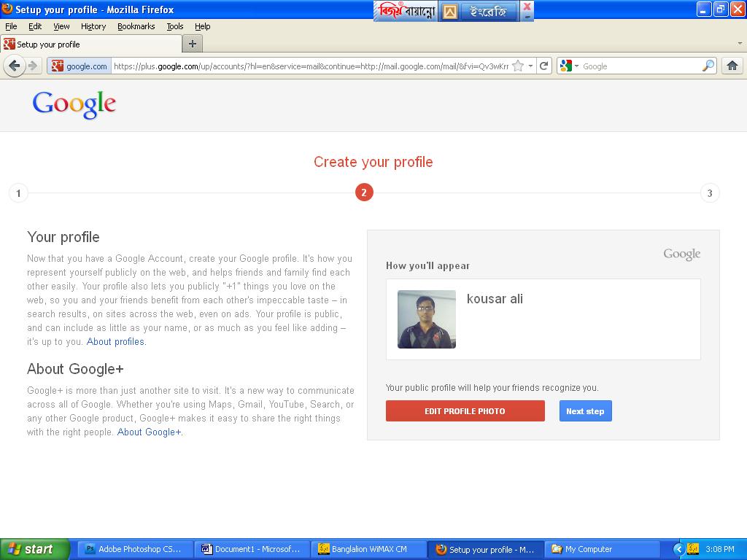Click the Next step button
747x560 pixels.
point(585,411)
